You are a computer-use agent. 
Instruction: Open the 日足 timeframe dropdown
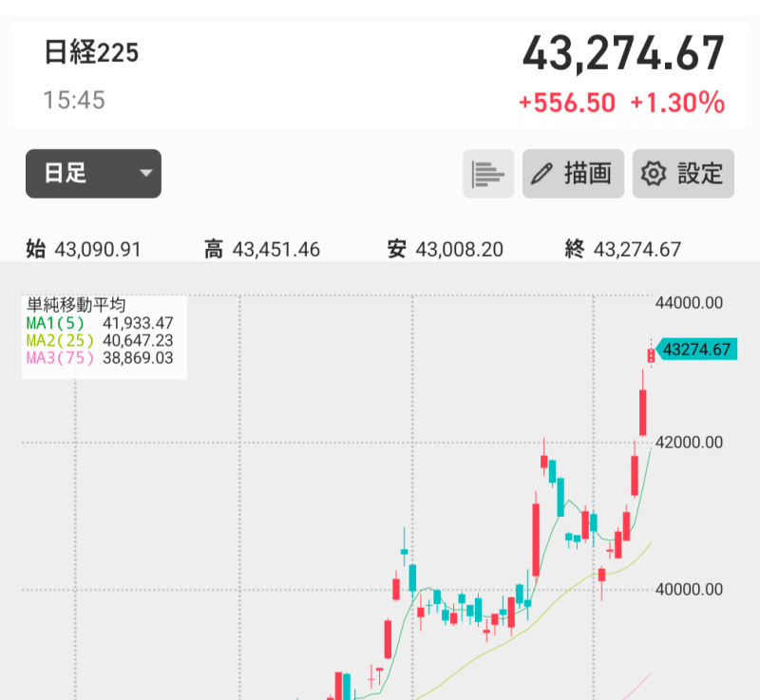93,174
